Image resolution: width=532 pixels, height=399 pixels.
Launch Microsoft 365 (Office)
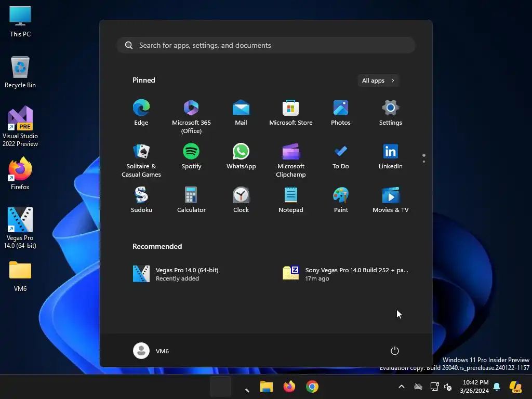pos(191,117)
